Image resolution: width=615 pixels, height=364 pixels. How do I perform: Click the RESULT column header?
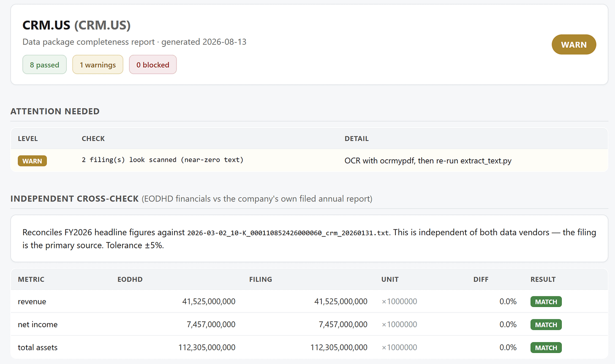tap(543, 279)
